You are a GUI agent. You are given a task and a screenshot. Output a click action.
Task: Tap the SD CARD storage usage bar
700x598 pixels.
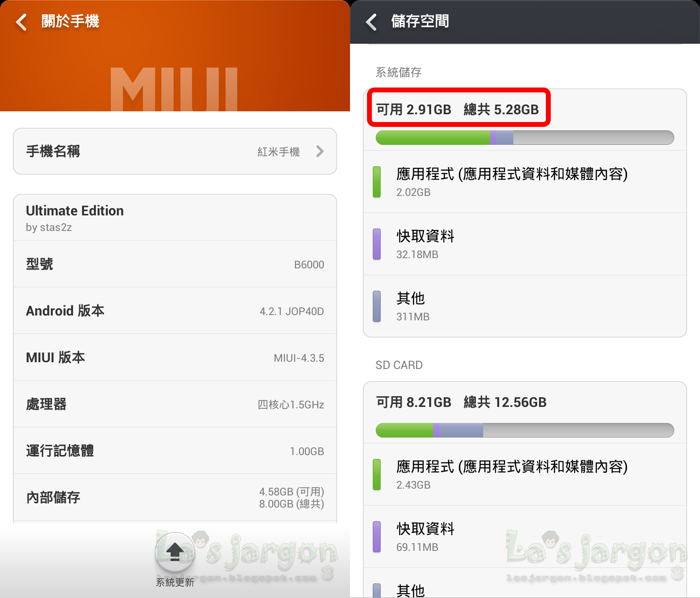[525, 430]
